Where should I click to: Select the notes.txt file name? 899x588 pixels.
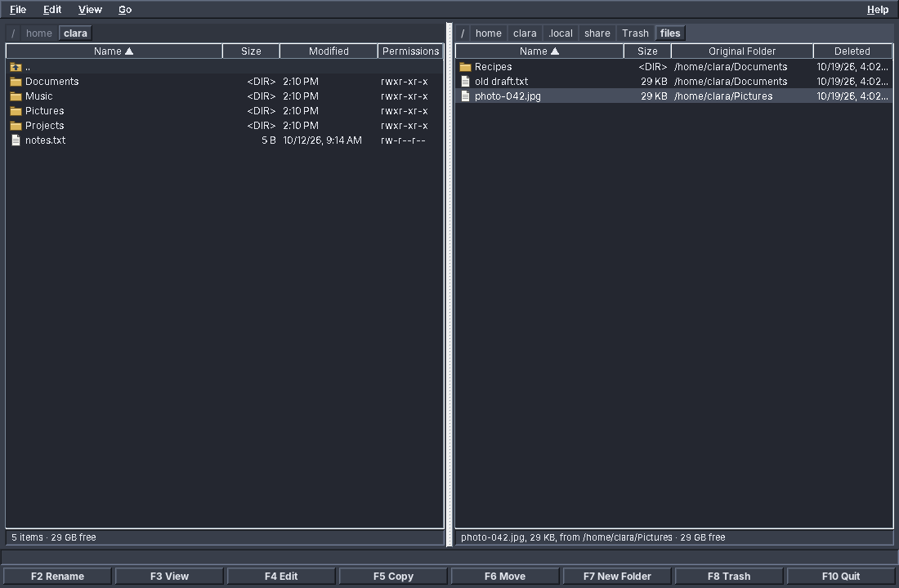coord(45,140)
